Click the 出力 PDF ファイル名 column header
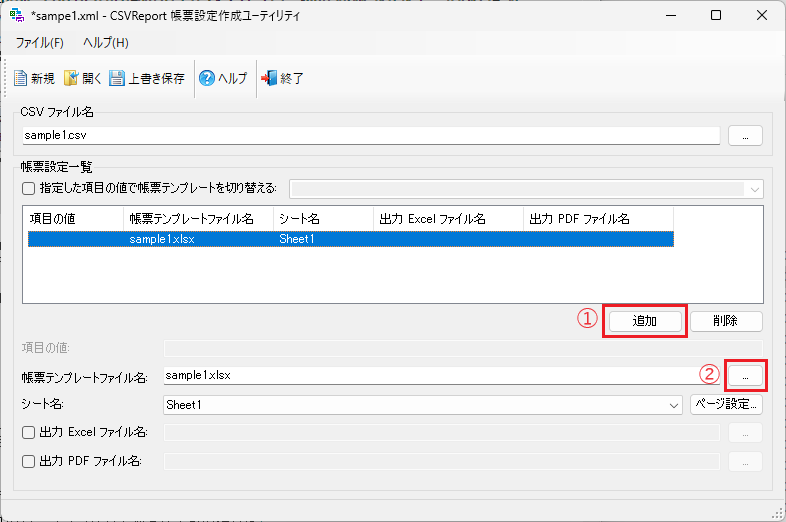 click(x=599, y=219)
